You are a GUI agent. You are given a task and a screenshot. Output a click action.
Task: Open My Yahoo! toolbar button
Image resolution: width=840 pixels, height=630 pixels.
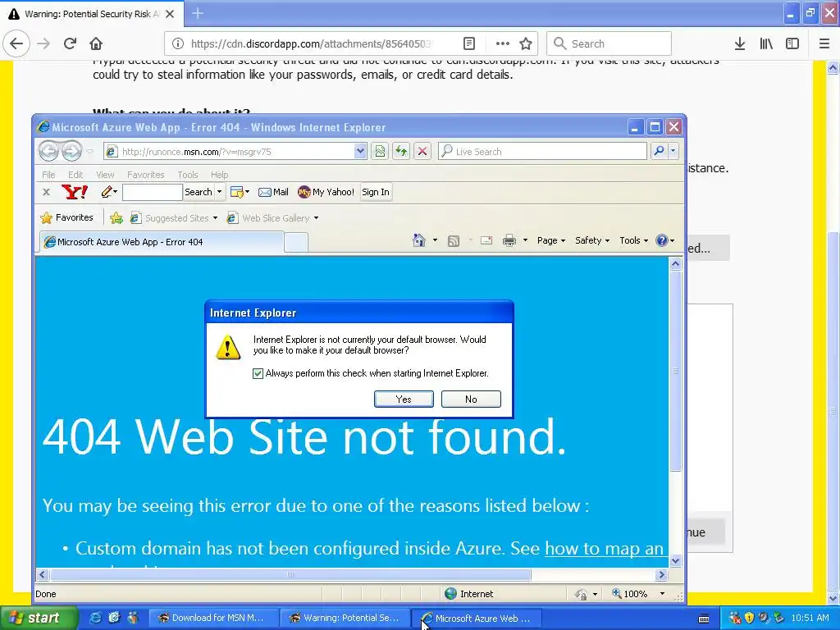(326, 192)
